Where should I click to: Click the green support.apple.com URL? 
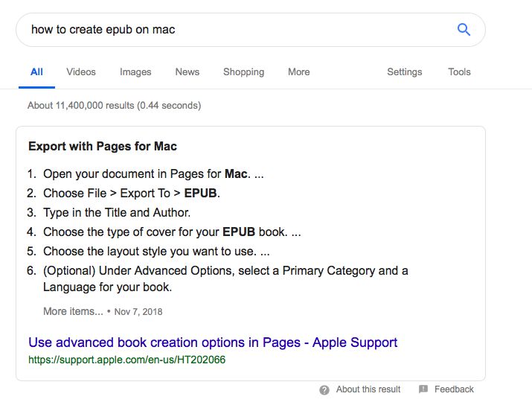[126, 360]
